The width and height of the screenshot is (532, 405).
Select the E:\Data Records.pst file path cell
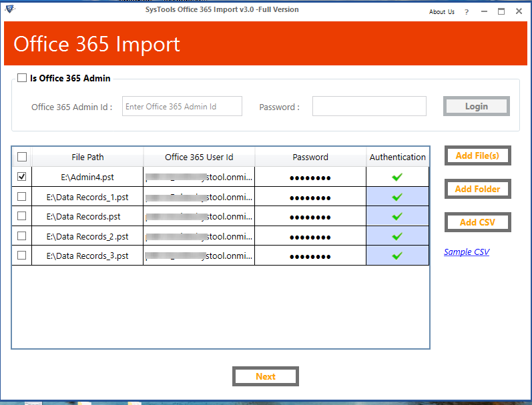87,216
